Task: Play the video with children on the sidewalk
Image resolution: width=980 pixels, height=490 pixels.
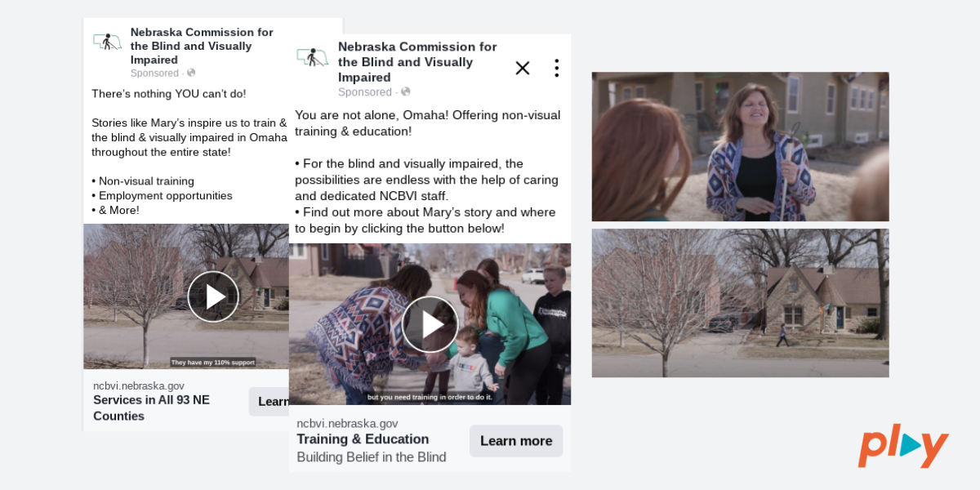Action: coord(430,324)
